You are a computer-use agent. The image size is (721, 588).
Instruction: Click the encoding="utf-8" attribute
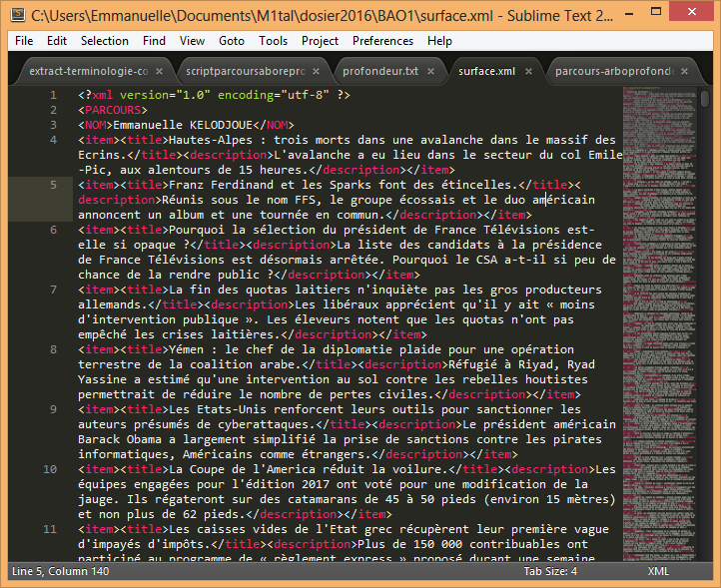(x=274, y=95)
